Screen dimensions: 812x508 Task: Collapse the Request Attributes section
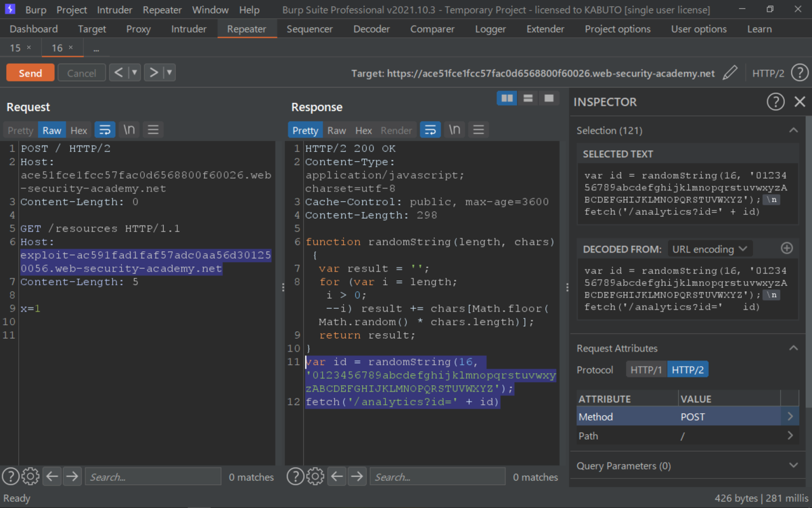pos(793,348)
